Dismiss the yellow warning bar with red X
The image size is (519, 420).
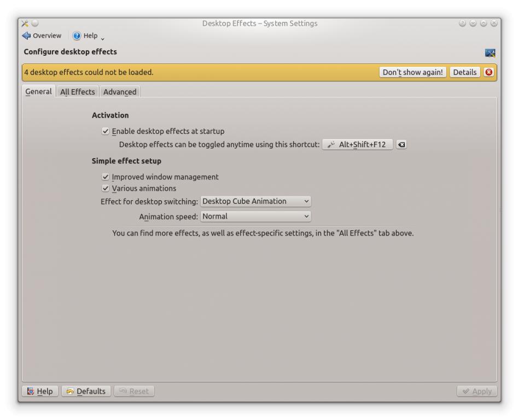click(x=489, y=72)
